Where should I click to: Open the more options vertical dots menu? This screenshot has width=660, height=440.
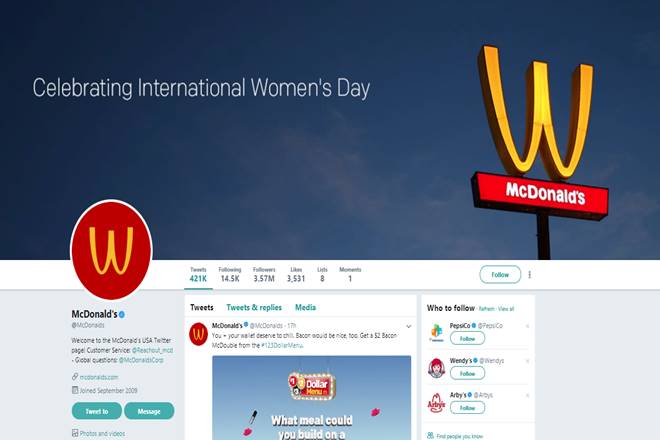tap(530, 275)
